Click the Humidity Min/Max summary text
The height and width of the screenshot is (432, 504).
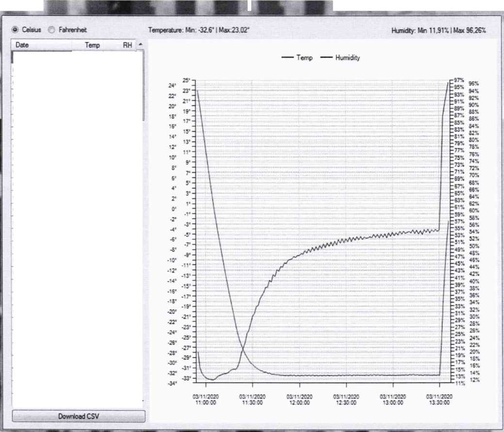[x=439, y=30]
